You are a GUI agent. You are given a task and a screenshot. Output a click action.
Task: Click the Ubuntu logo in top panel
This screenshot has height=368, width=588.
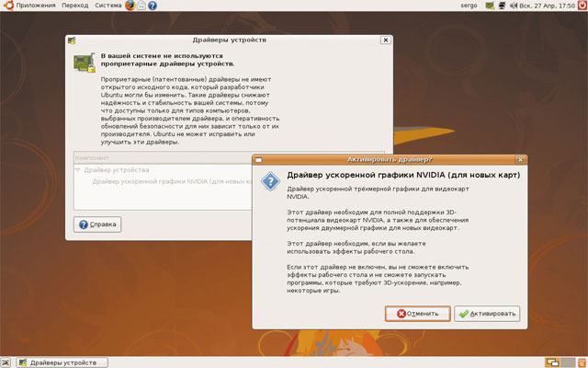[8, 6]
